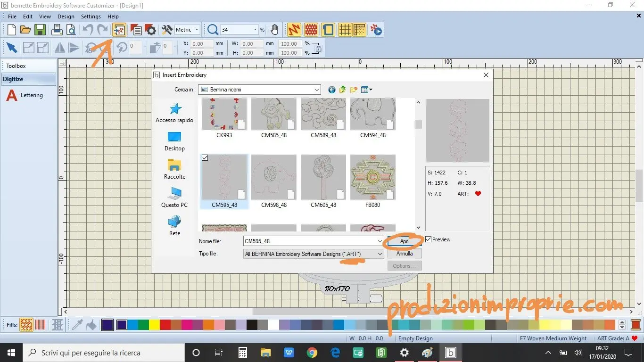This screenshot has height=362, width=644.
Task: Uncheck the CM595_48 thumbnail checkbox
Action: click(x=205, y=158)
